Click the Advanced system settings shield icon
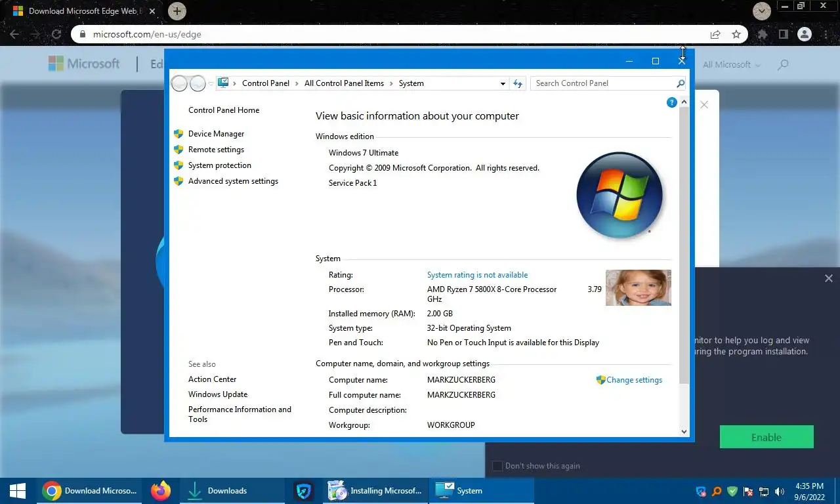The height and width of the screenshot is (504, 840). point(178,181)
